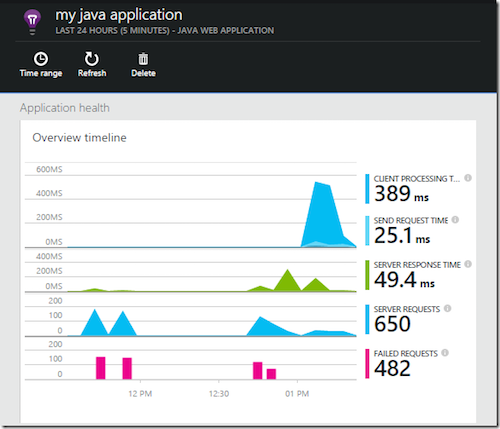Click the purple lightbulb Application Insights icon
Viewport: 500px width, 429px height.
(32, 22)
